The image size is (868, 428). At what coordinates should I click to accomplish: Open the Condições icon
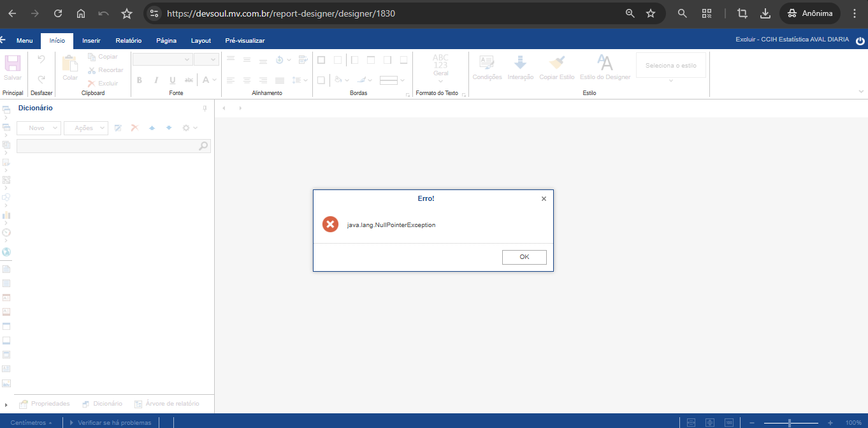coord(487,63)
